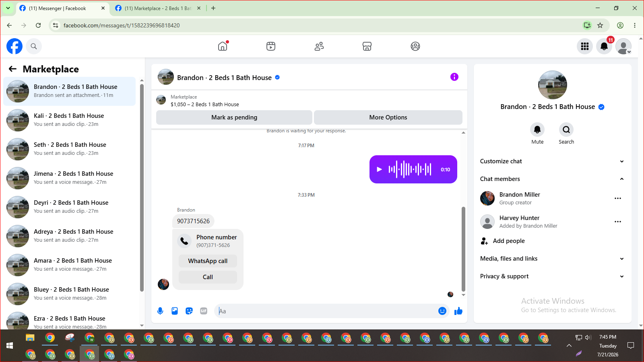Collapse the Chat members section
Viewport: 644px width, 362px height.
click(552, 179)
